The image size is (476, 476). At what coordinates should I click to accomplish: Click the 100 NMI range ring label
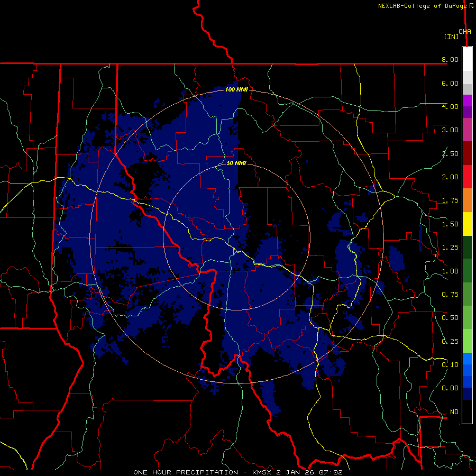236,89
